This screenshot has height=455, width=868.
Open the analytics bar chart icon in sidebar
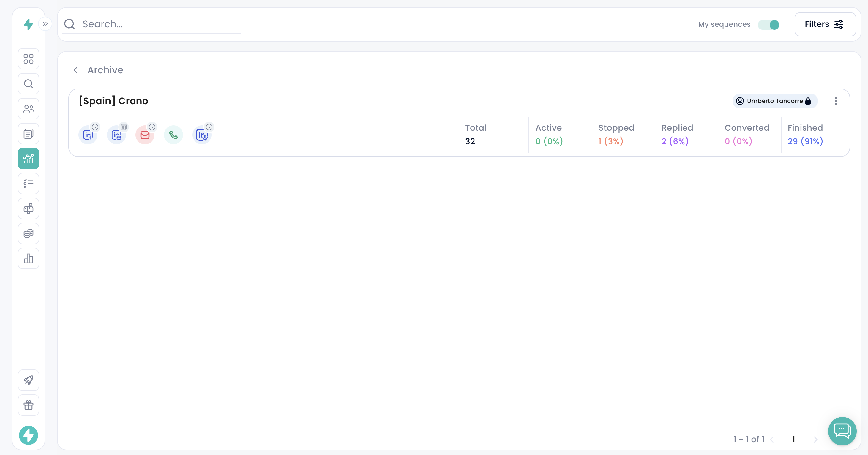pyautogui.click(x=29, y=258)
